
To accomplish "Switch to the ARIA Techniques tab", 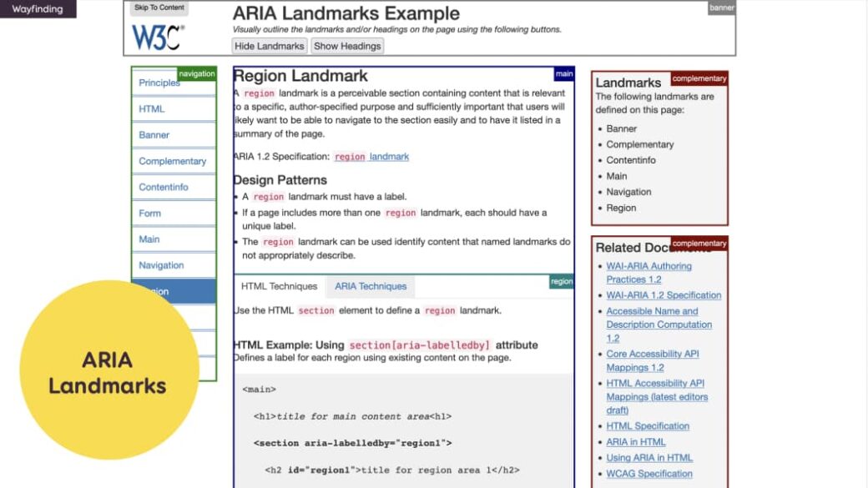I will tap(370, 286).
